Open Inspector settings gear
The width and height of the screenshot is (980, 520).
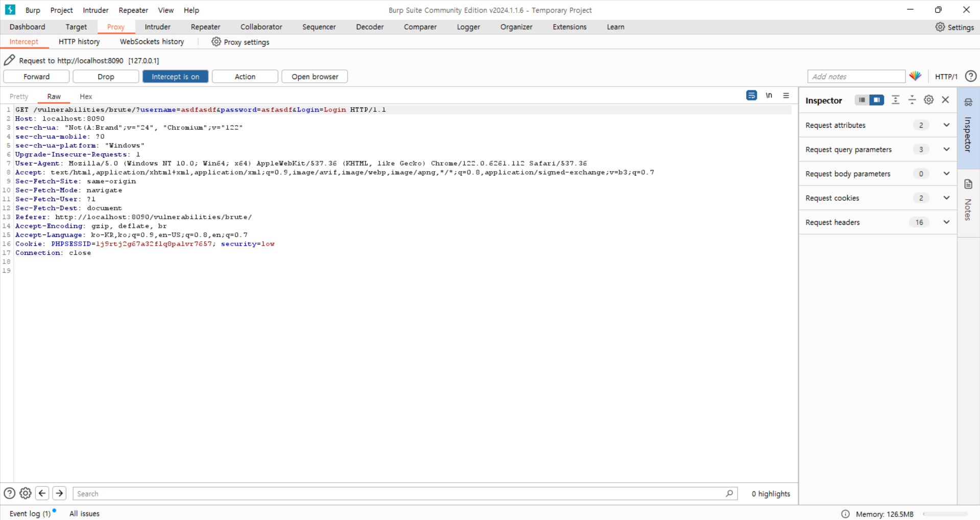(x=928, y=100)
